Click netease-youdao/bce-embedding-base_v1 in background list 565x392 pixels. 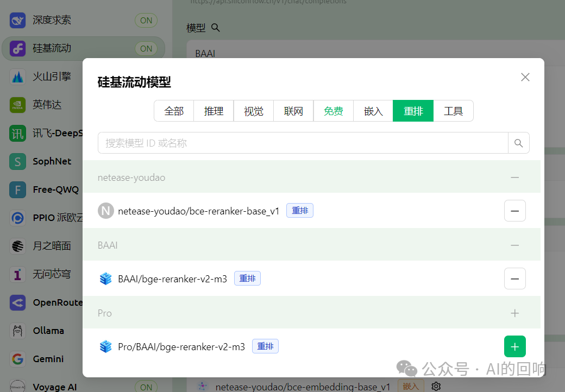(303, 387)
